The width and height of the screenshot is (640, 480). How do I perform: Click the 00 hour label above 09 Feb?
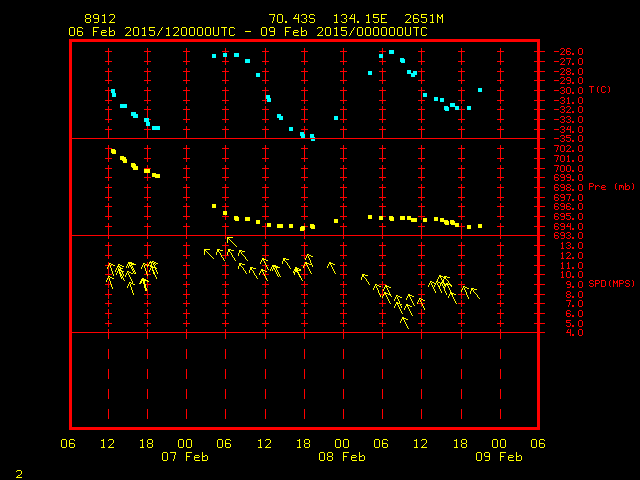pyautogui.click(x=499, y=444)
